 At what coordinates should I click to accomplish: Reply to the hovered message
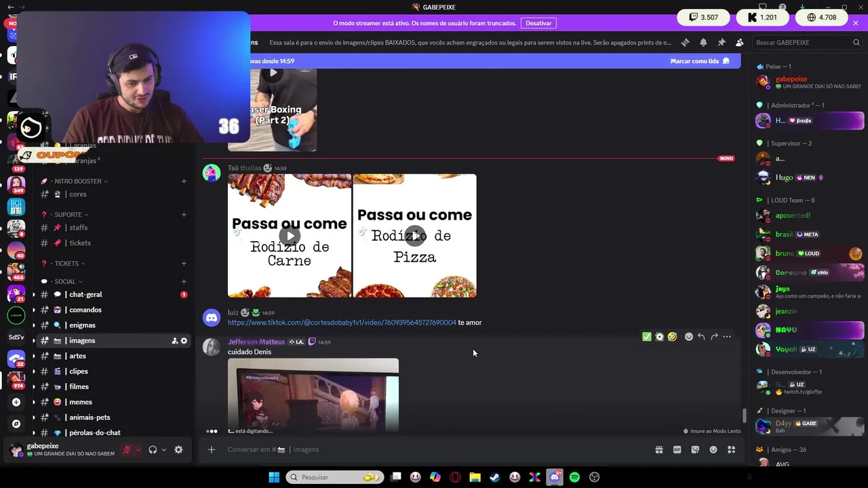[701, 336]
